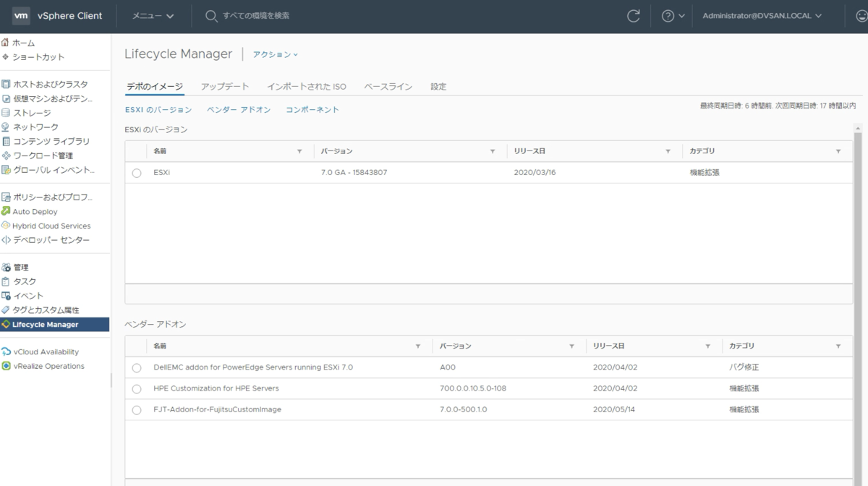Click the Auto Deploy icon
Image resolution: width=868 pixels, height=486 pixels.
pos(6,212)
